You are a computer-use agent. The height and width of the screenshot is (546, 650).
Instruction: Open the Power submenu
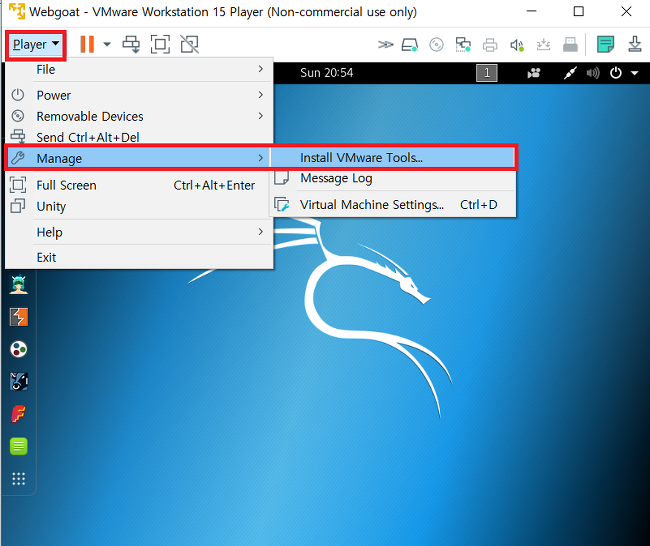tap(139, 95)
